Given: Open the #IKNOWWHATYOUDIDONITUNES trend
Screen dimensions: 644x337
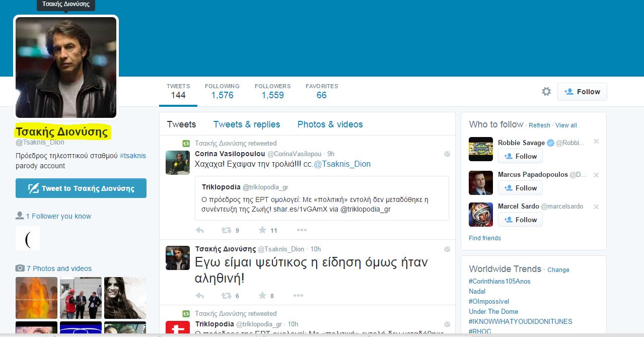Looking at the screenshot, I should [x=521, y=321].
